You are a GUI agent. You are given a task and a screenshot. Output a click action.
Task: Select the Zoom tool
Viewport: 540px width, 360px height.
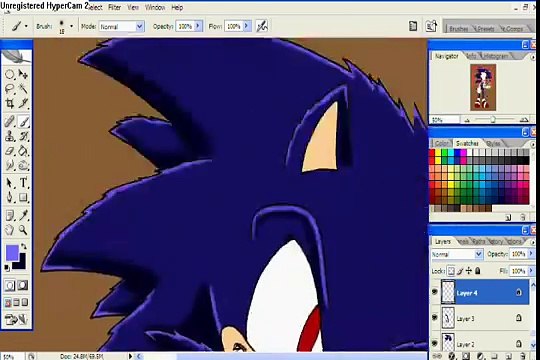pos(23,230)
